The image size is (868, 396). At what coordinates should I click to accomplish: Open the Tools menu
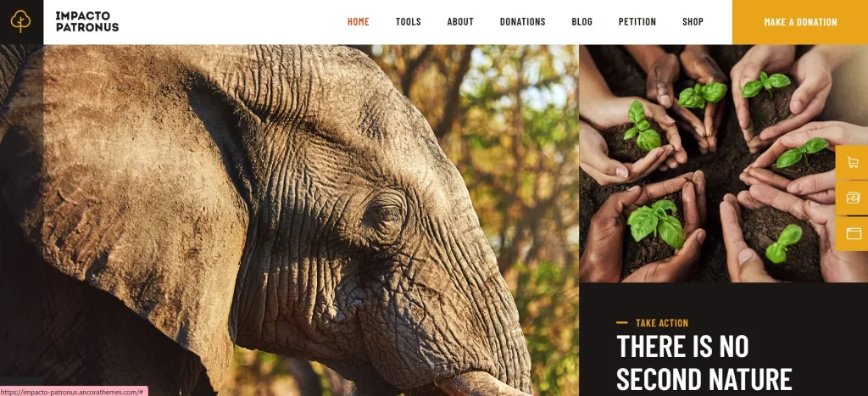[408, 21]
